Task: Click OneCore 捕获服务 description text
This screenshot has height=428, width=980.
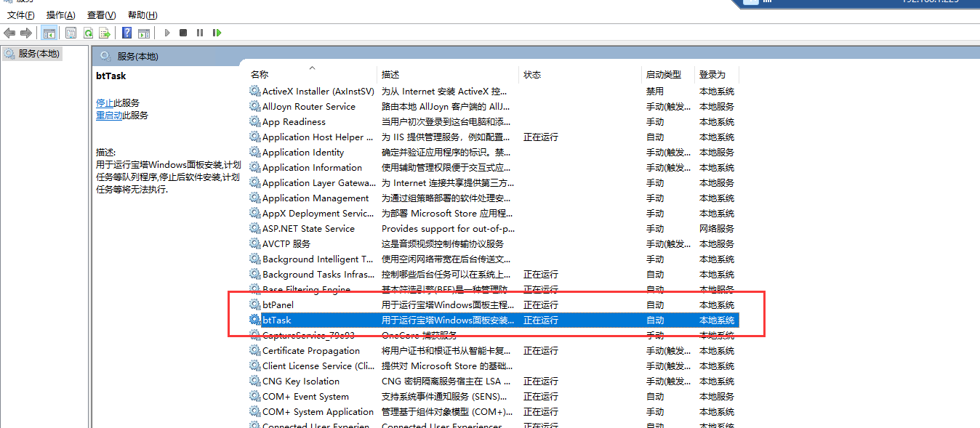Action: (419, 336)
